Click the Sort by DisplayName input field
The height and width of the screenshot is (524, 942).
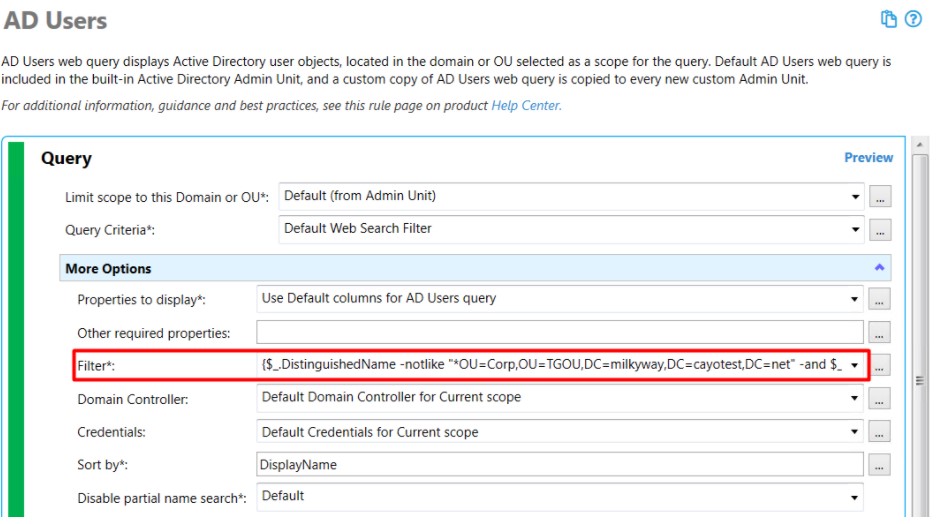point(560,465)
